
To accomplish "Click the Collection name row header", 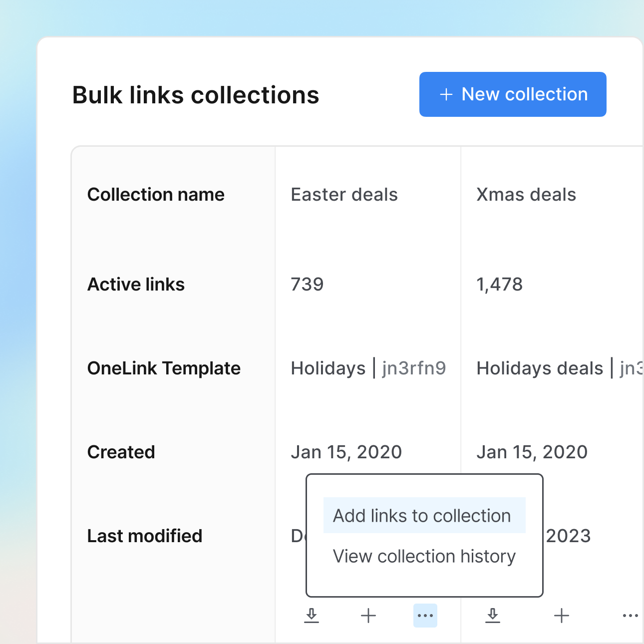I will pos(156,195).
